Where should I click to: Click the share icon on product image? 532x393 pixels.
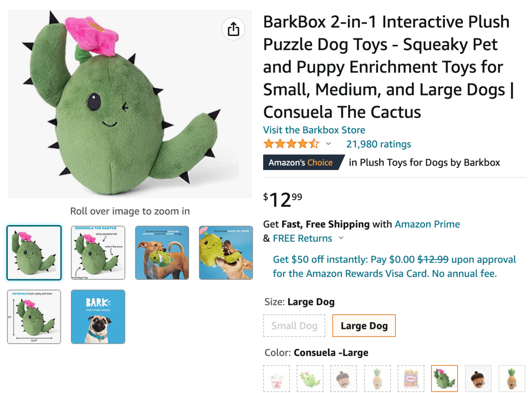(x=233, y=29)
